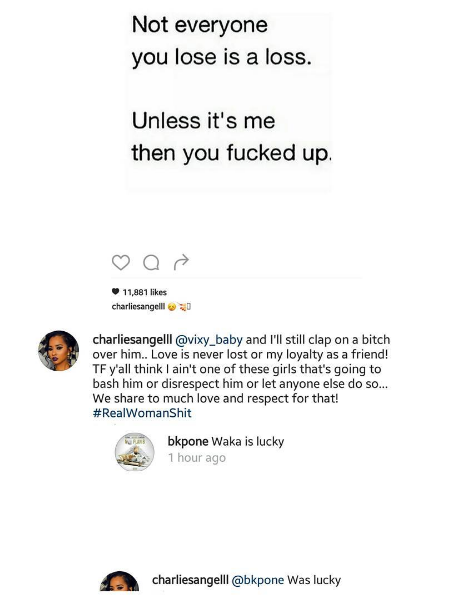Click the small filled heart beside likes
The width and height of the screenshot is (459, 599).
115,291
